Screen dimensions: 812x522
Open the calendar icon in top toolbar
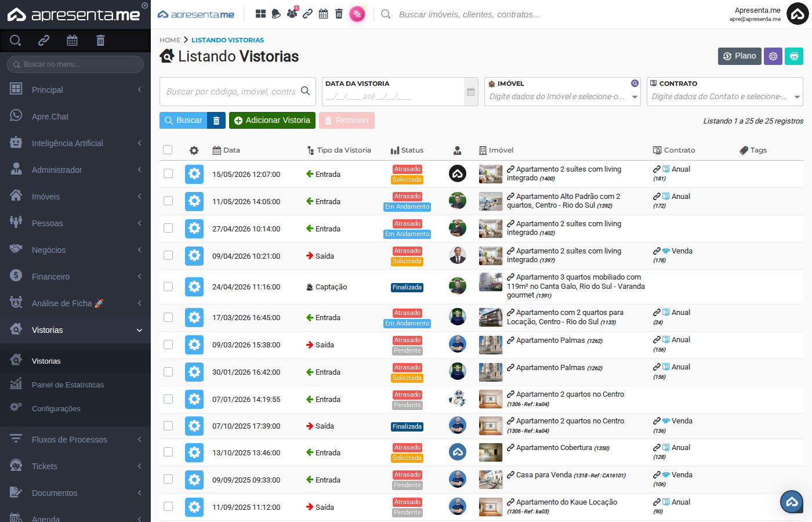[323, 14]
